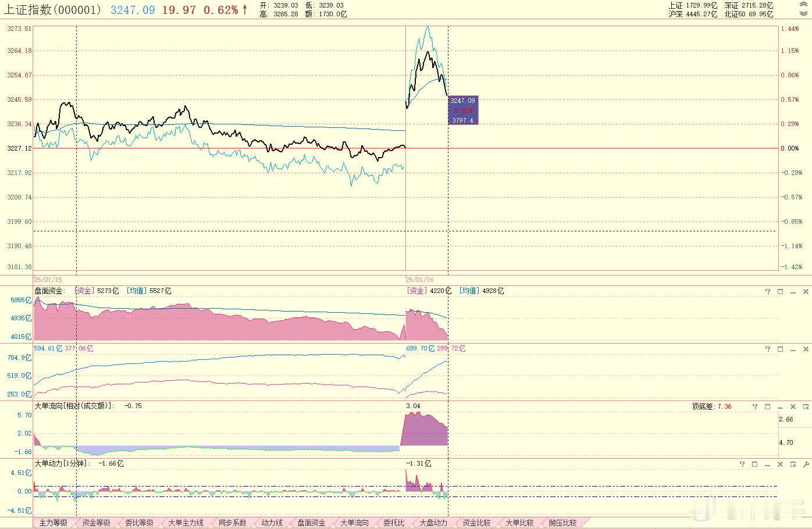
Task: Open the 委比等级 tab
Action: pyautogui.click(x=140, y=523)
